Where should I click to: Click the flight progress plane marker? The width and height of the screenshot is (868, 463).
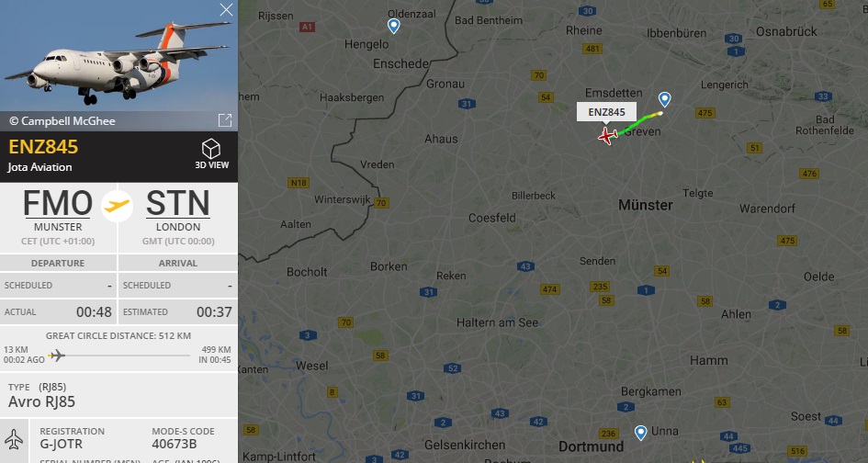click(x=56, y=355)
